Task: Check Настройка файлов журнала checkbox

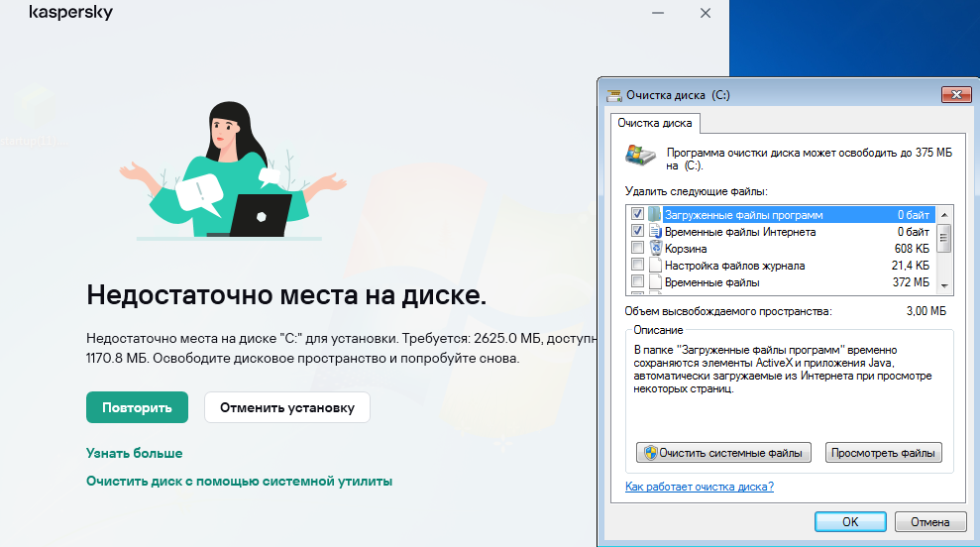Action: click(637, 265)
